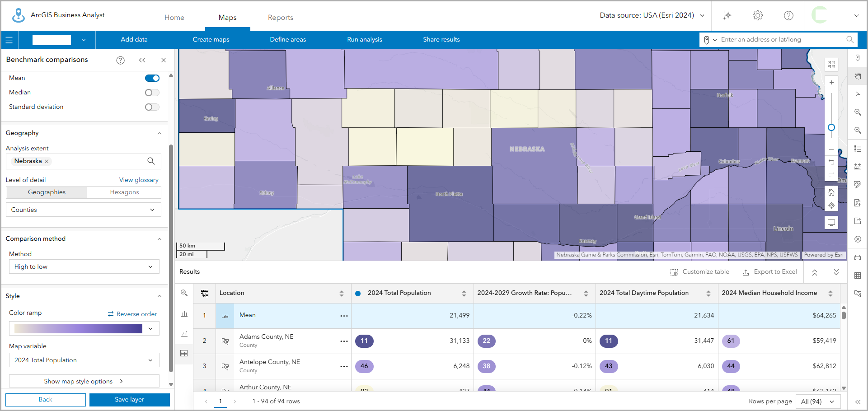868x411 pixels.
Task: Collapse the Benchmark comparisons panel with double chevron
Action: click(x=142, y=60)
